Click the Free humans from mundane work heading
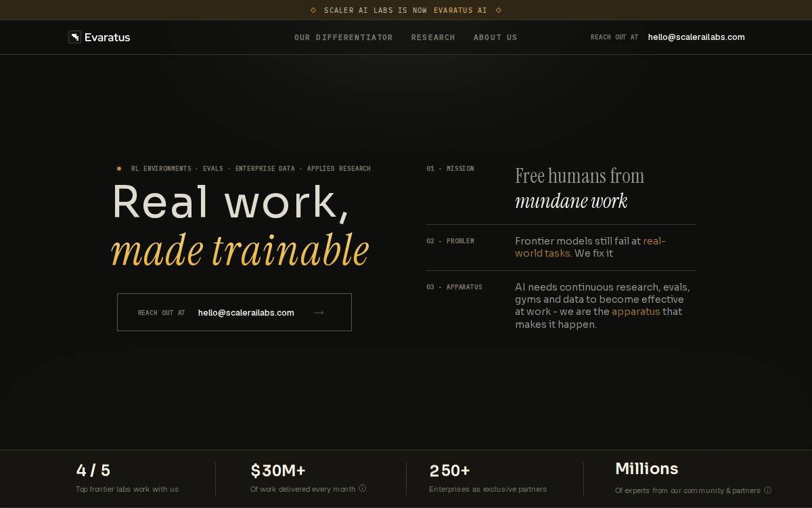The height and width of the screenshot is (508, 812). pos(579,188)
